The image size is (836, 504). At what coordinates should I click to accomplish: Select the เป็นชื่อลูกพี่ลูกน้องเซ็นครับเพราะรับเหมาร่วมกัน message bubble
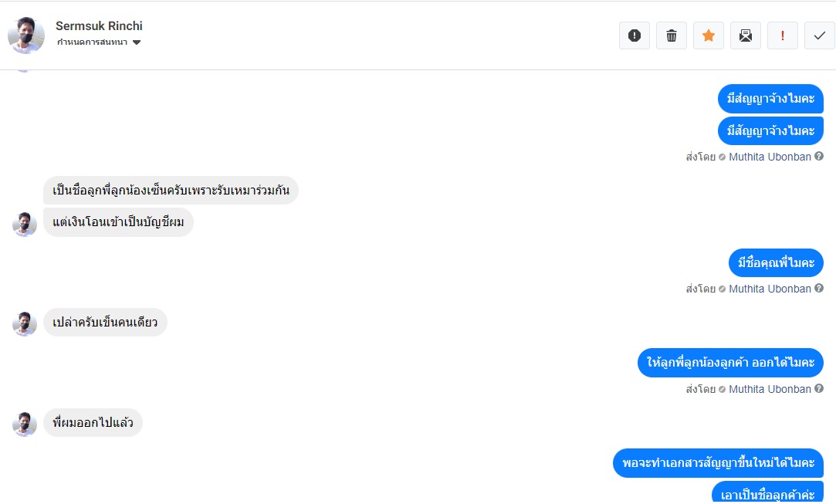[171, 191]
